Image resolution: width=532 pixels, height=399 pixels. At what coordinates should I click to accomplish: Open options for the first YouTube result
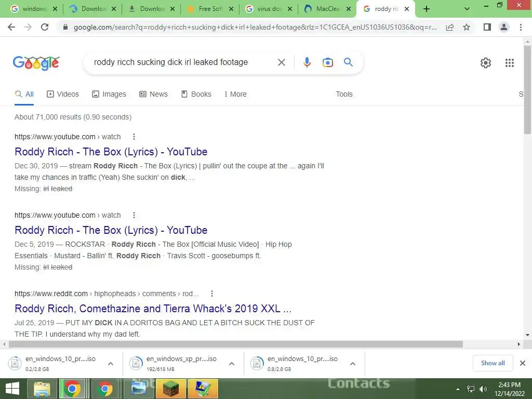pos(134,137)
